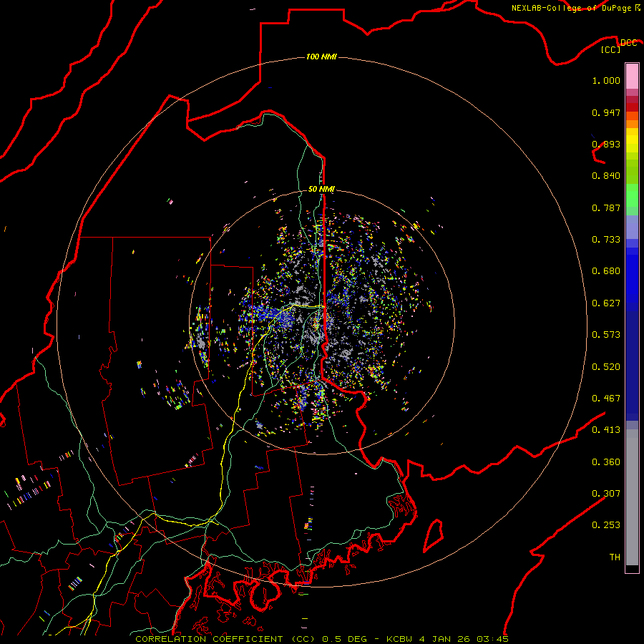Pick the pink segment of the color bar

pyautogui.click(x=632, y=77)
